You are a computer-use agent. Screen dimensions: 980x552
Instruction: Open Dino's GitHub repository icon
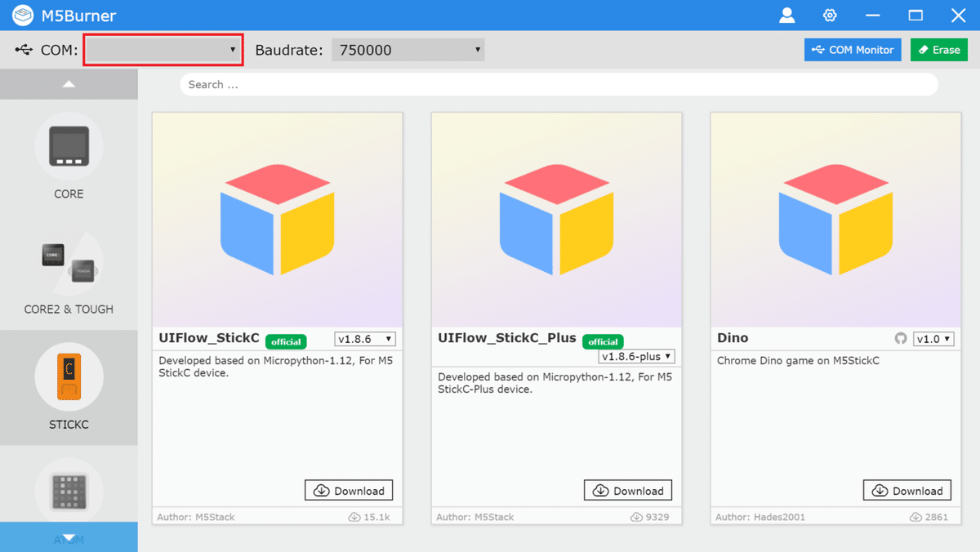(901, 339)
